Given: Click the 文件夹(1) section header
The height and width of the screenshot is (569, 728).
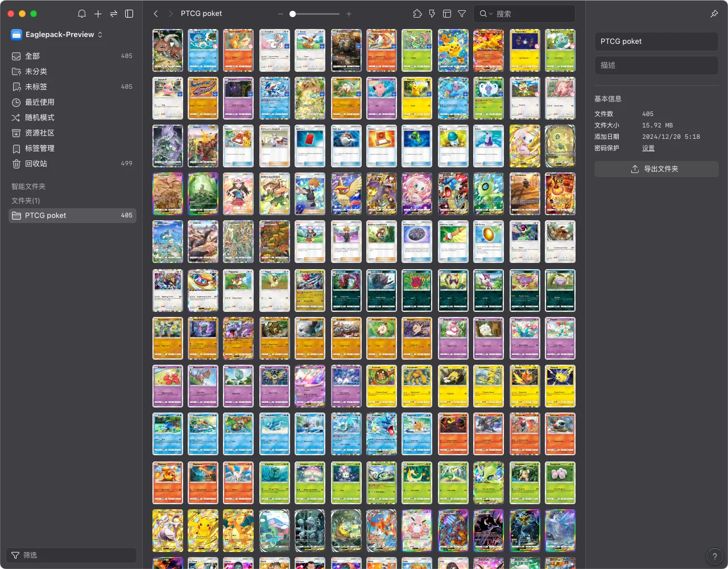Looking at the screenshot, I should click(x=26, y=201).
